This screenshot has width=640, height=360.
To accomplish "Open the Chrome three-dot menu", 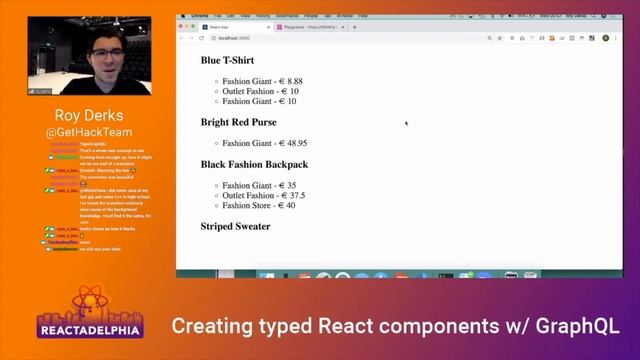I will tap(616, 38).
